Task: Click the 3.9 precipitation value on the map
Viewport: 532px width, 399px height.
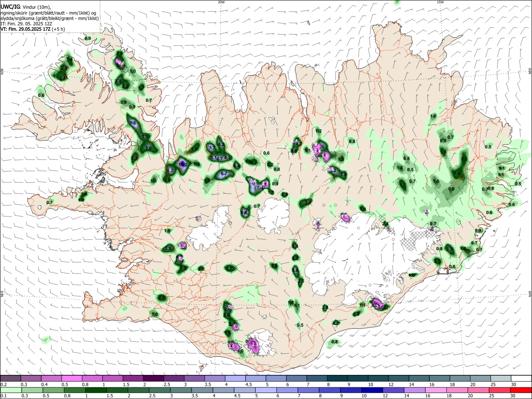Action: coord(168,248)
